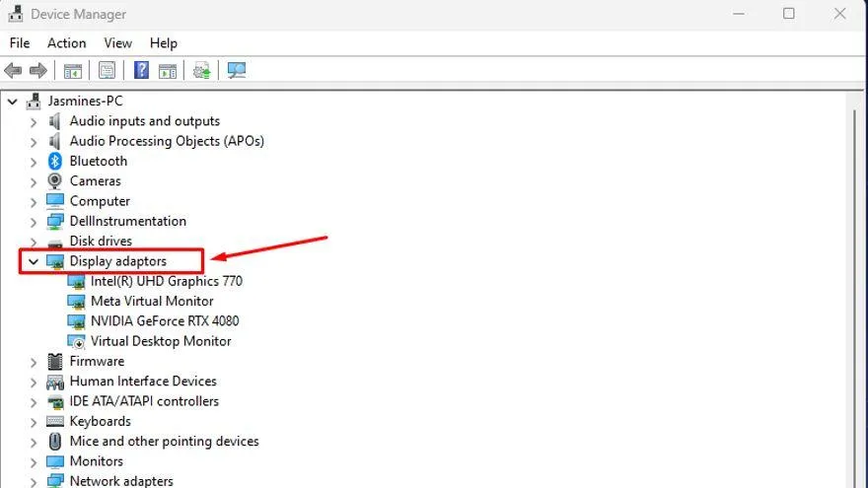Expand the Computer category
Screen dimensions: 868x488
tap(34, 202)
